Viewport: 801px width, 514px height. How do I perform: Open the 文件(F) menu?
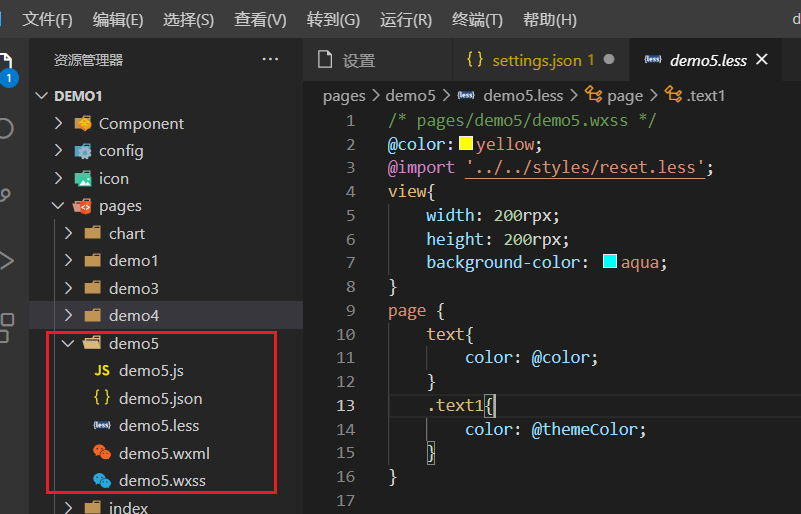tap(47, 19)
